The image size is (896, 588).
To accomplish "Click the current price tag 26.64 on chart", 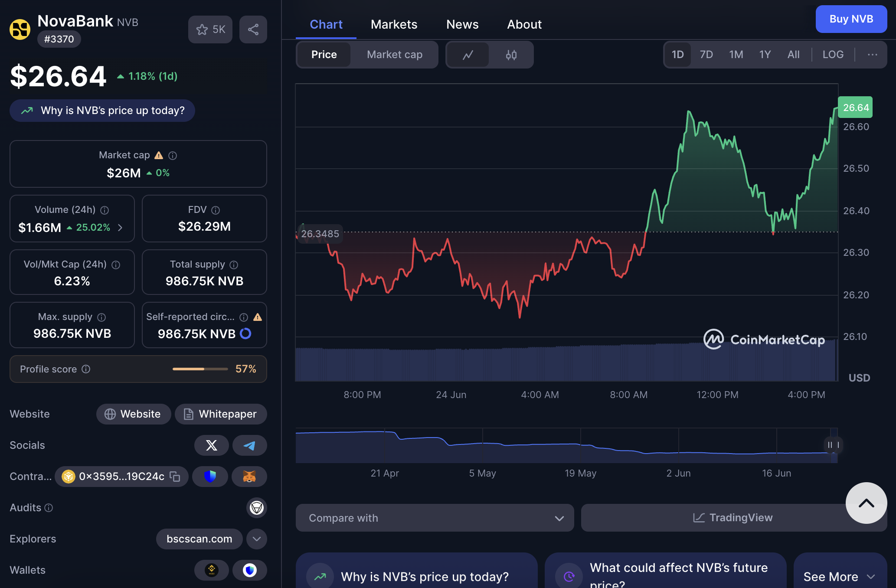I will click(x=855, y=108).
